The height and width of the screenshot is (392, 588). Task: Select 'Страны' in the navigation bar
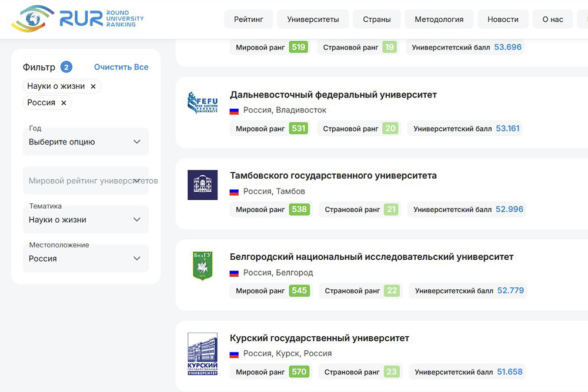coord(377,19)
